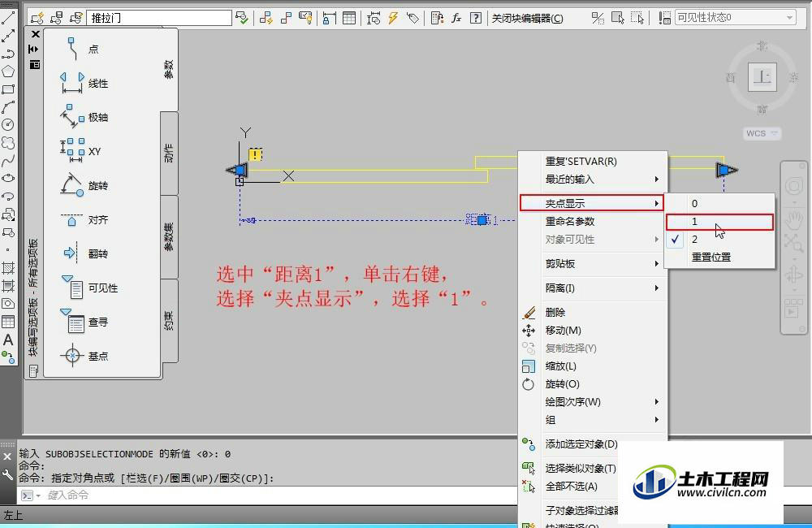Click the command line input field
This screenshot has width=812, height=528.
pyautogui.click(x=279, y=496)
